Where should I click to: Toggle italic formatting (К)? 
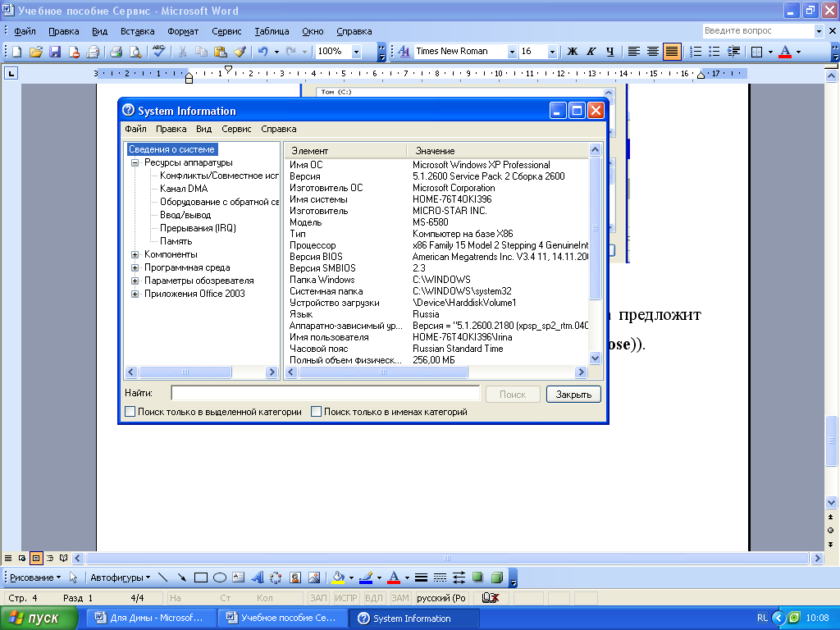tap(591, 52)
